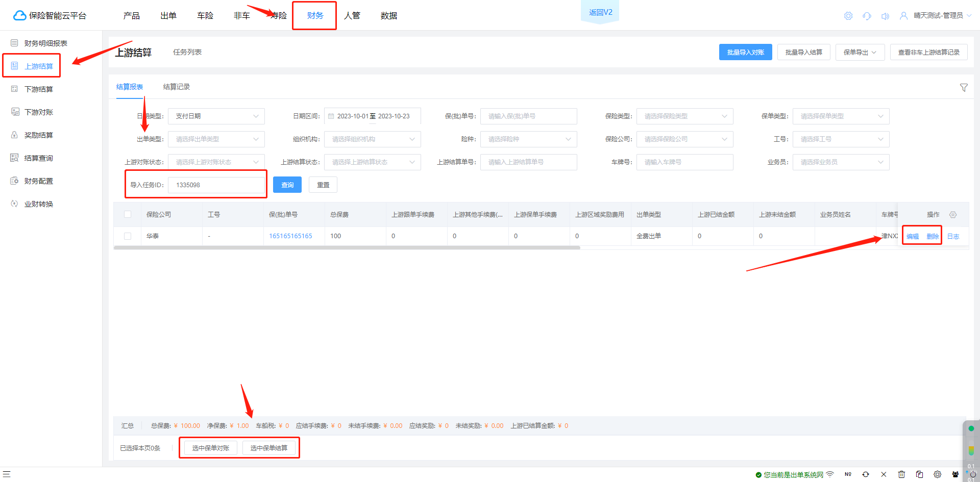
Task: Click 批量导入对账 button
Action: pyautogui.click(x=746, y=52)
